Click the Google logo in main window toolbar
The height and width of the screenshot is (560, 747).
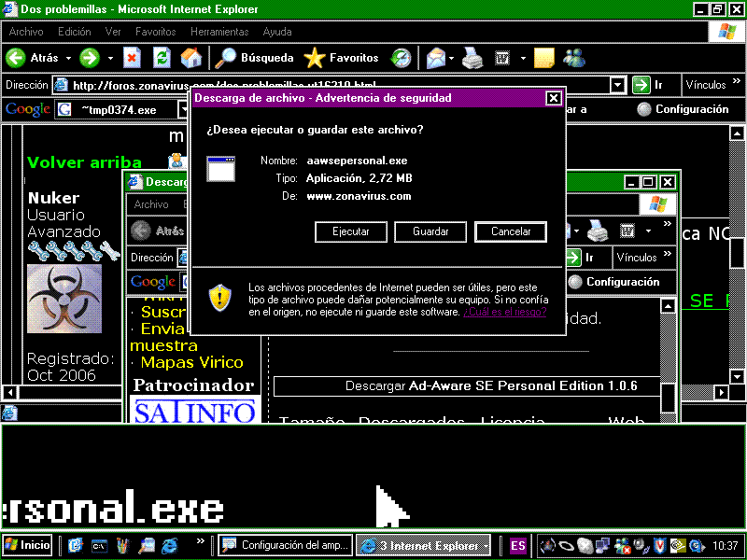point(28,109)
